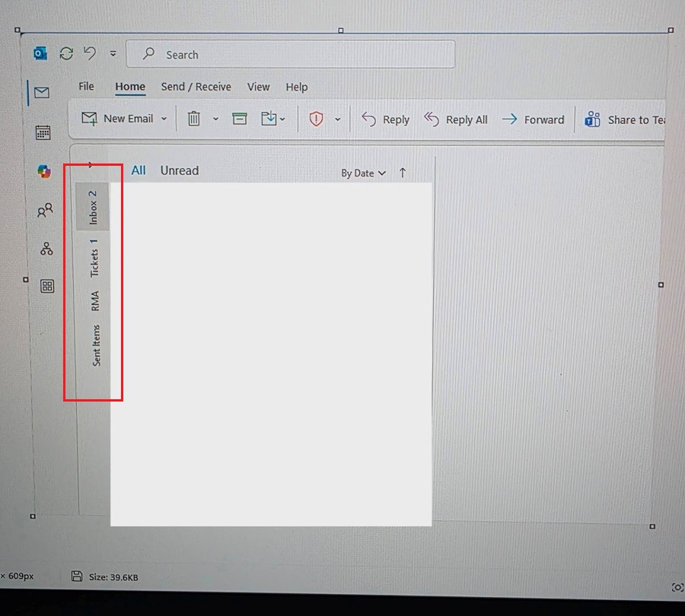685x616 pixels.
Task: Click the Send/Receive sync icon
Action: tap(66, 53)
